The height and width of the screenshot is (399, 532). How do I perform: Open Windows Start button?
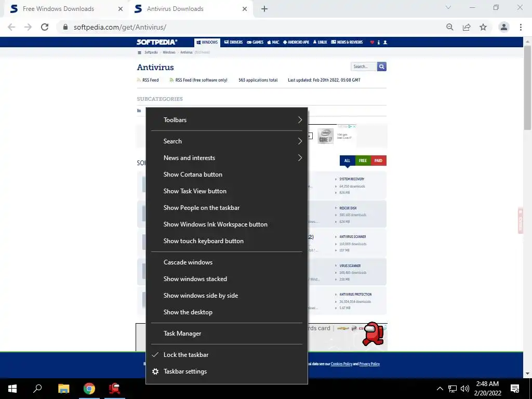tap(12, 389)
